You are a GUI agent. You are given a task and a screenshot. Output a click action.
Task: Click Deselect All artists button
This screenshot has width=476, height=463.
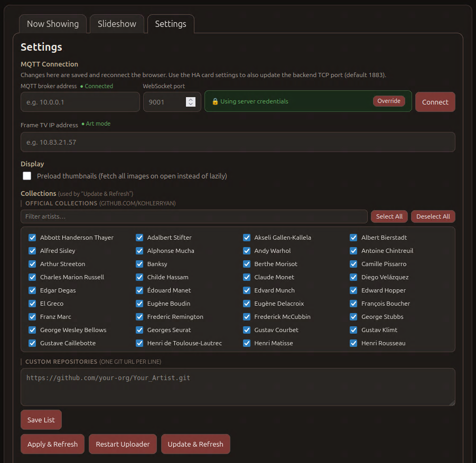tap(433, 216)
